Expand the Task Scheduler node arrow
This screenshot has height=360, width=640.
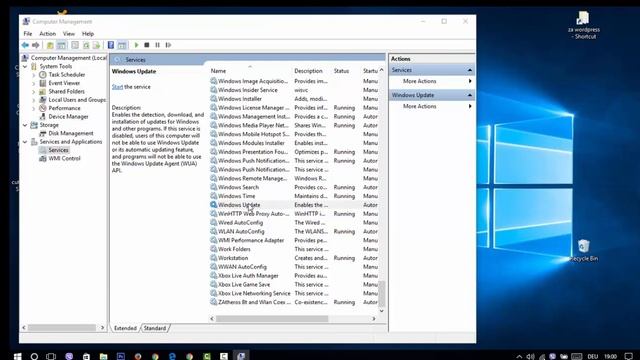[x=34, y=75]
